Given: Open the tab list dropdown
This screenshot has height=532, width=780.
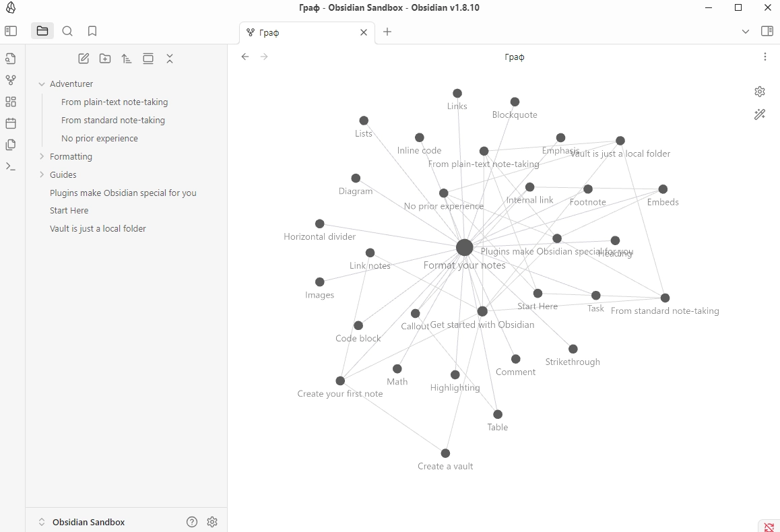Looking at the screenshot, I should click(746, 32).
